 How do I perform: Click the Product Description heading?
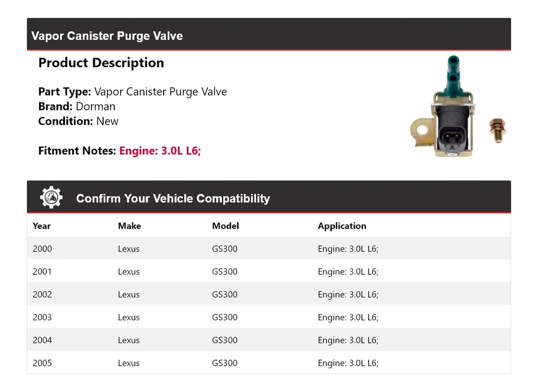pos(101,63)
